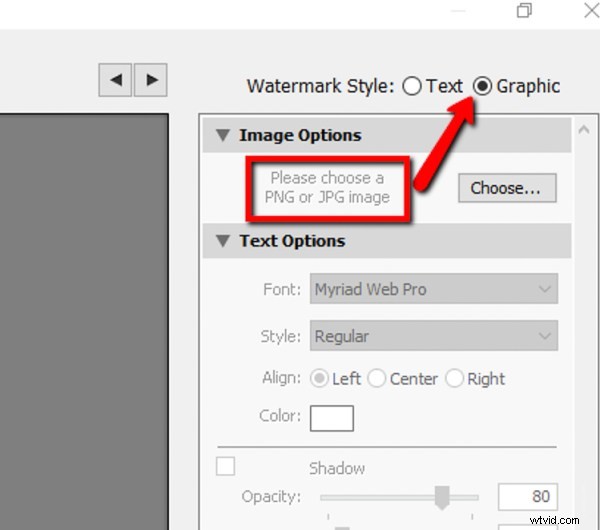600x530 pixels.
Task: Open the white Color swatch
Action: [332, 418]
